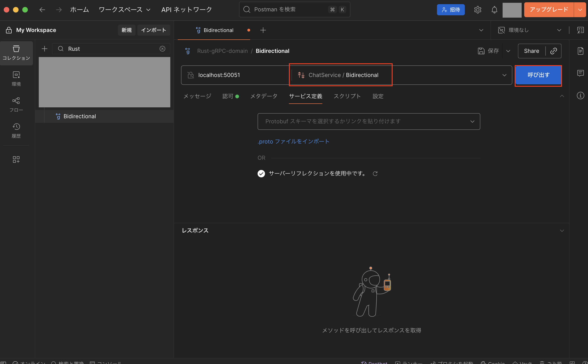Click the Share button
The width and height of the screenshot is (588, 364).
point(531,51)
